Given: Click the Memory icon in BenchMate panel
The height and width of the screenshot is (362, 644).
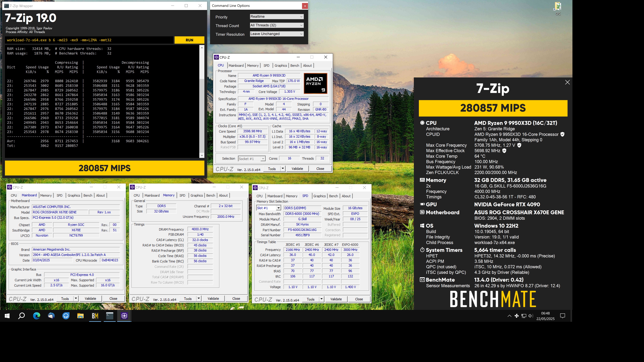Looking at the screenshot, I should (x=422, y=180).
